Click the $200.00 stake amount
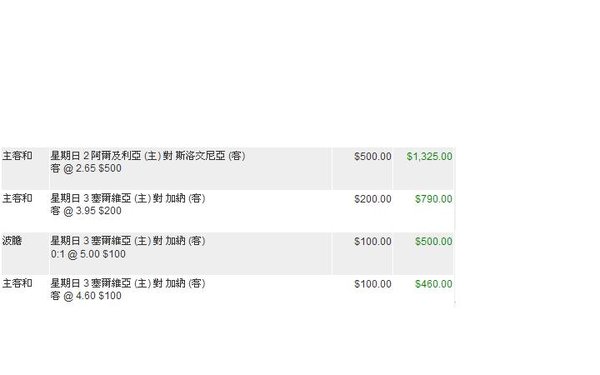 [x=373, y=199]
